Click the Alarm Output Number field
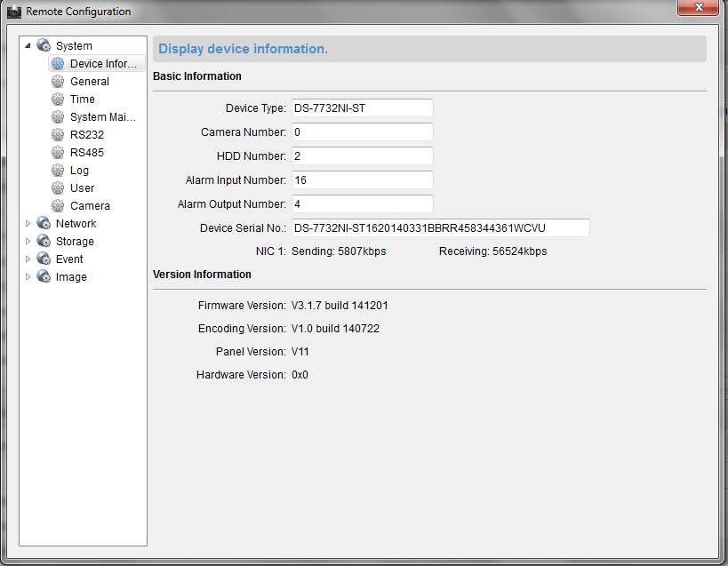This screenshot has width=728, height=566. coord(362,204)
